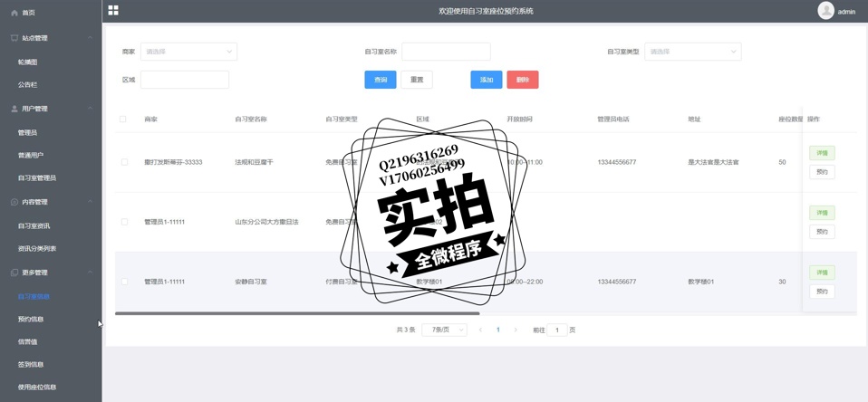Image resolution: width=868 pixels, height=402 pixels.
Task: Open the 商家 dropdown
Action: point(188,52)
